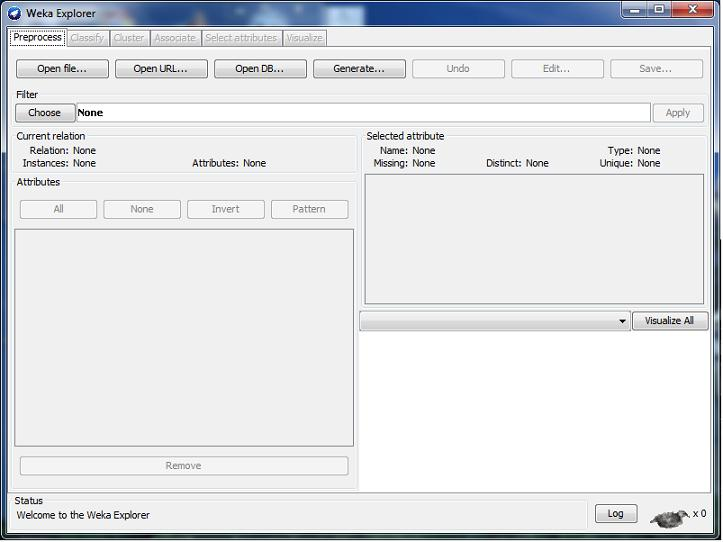
Task: Select All attributes button
Action: click(x=58, y=209)
